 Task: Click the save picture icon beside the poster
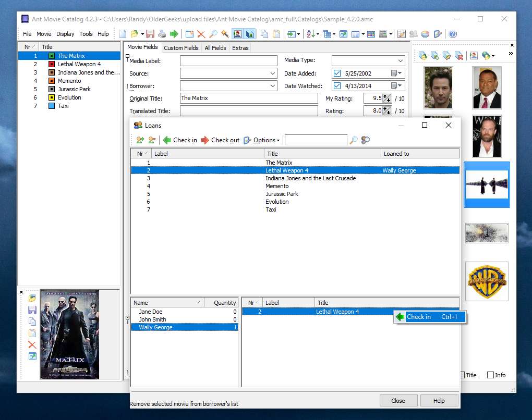(32, 310)
